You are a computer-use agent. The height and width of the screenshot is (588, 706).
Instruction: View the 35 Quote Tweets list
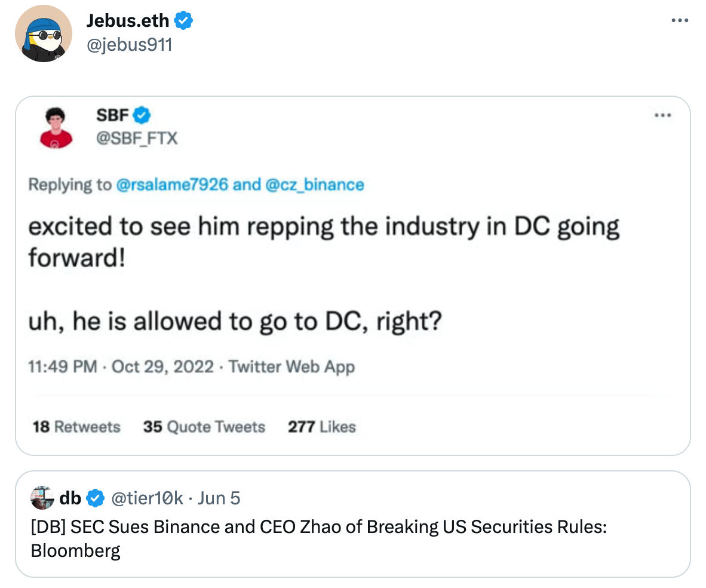point(204,427)
